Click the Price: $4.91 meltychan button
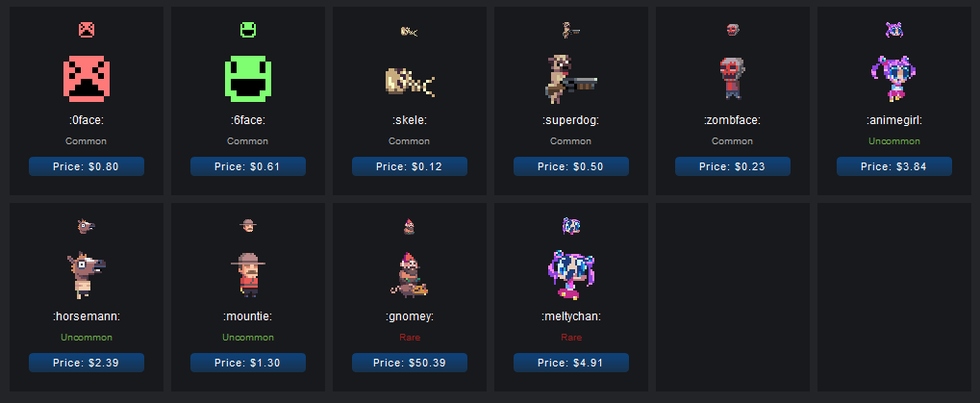 pos(570,363)
